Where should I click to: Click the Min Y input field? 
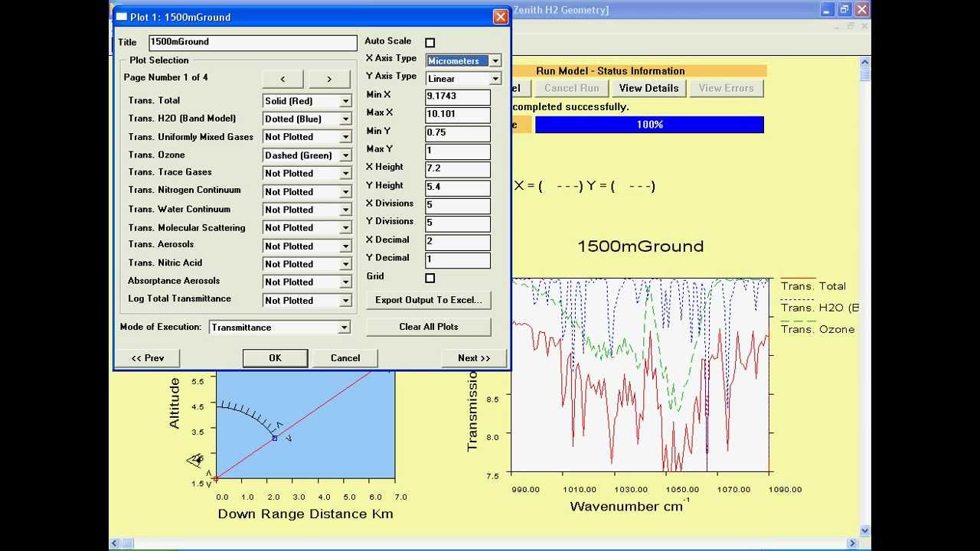[458, 133]
